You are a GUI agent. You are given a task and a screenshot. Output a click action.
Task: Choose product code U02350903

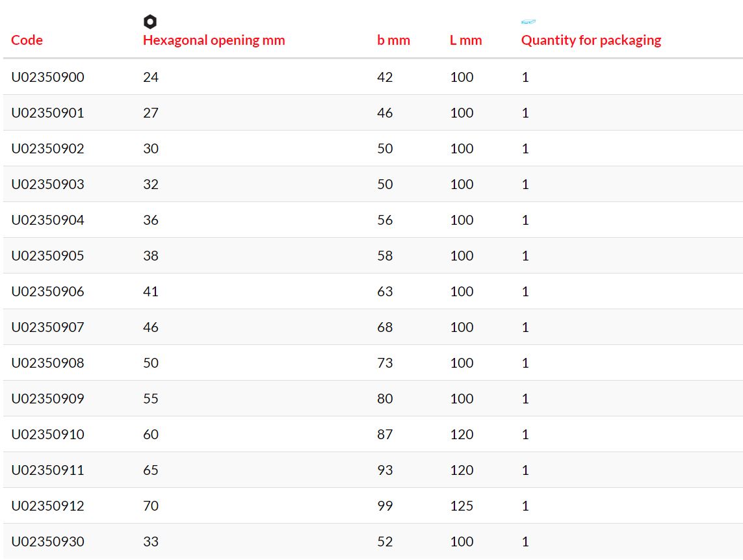pos(48,184)
